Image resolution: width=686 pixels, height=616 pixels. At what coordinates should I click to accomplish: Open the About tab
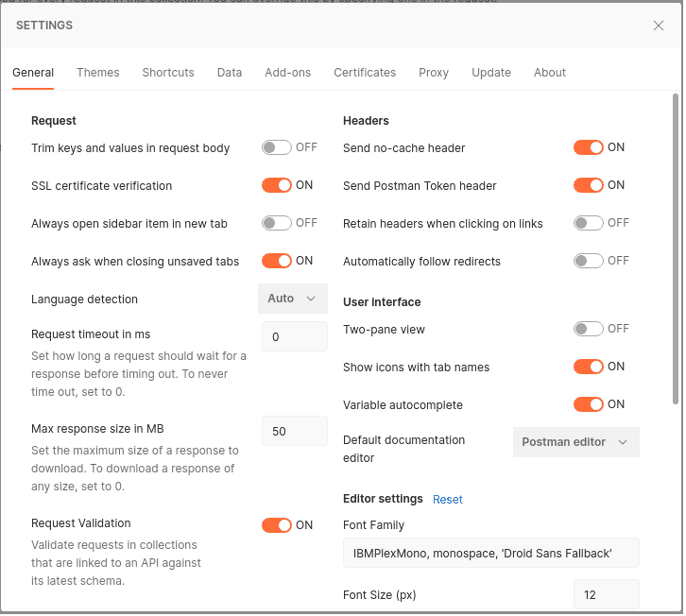(x=550, y=73)
